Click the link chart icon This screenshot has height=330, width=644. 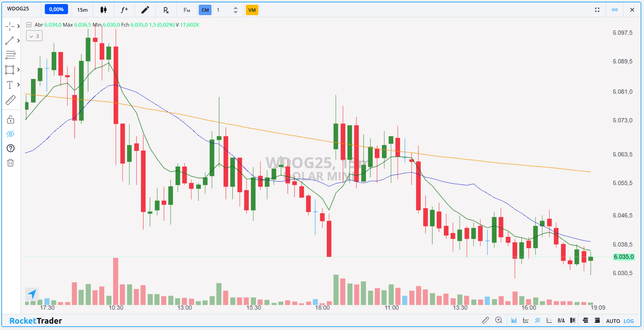pyautogui.click(x=615, y=10)
